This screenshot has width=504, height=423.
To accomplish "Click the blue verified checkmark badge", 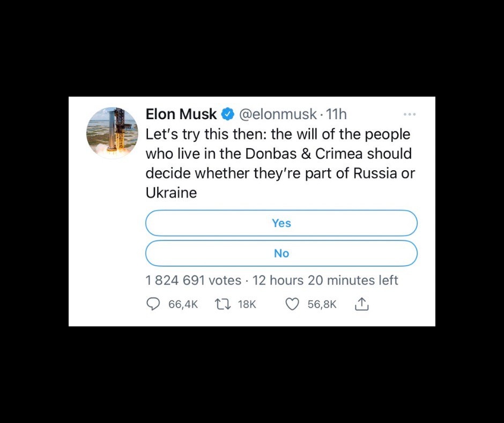I will pos(227,114).
